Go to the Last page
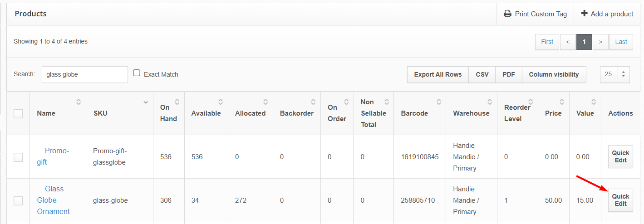Screen dimensions: 644x224 pos(621,42)
